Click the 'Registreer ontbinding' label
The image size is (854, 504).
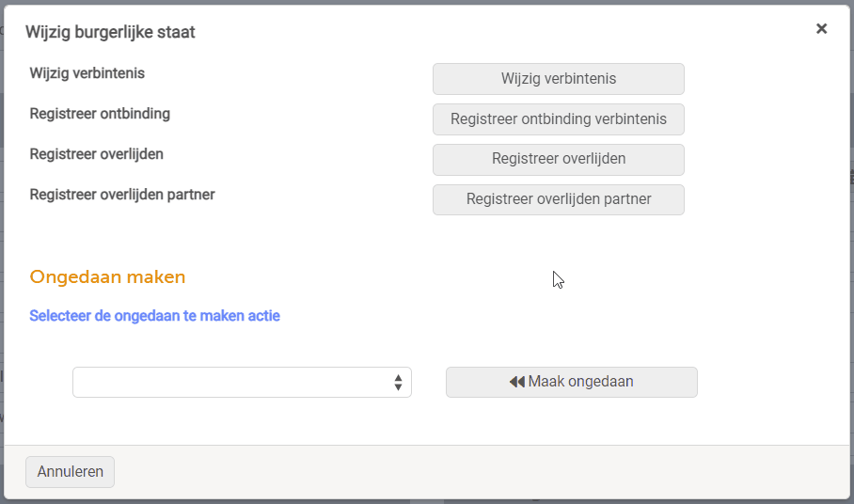[100, 114]
